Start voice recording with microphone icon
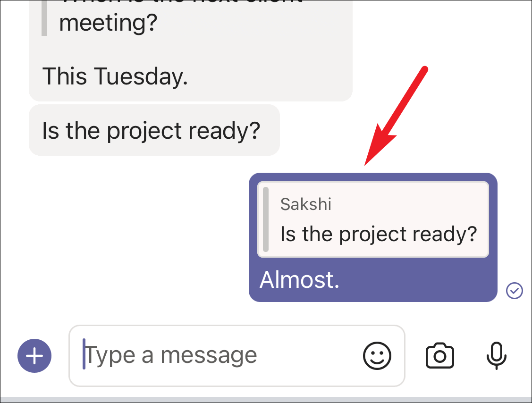The width and height of the screenshot is (532, 403). coord(497,355)
